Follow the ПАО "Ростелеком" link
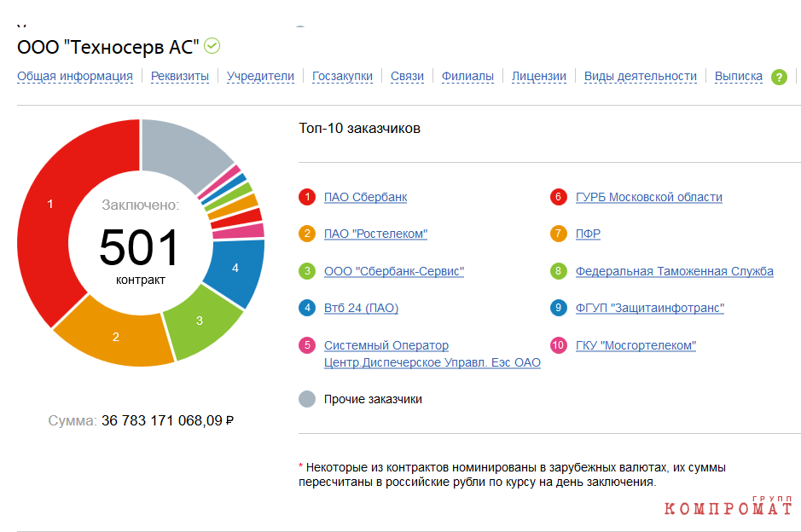 (x=375, y=234)
